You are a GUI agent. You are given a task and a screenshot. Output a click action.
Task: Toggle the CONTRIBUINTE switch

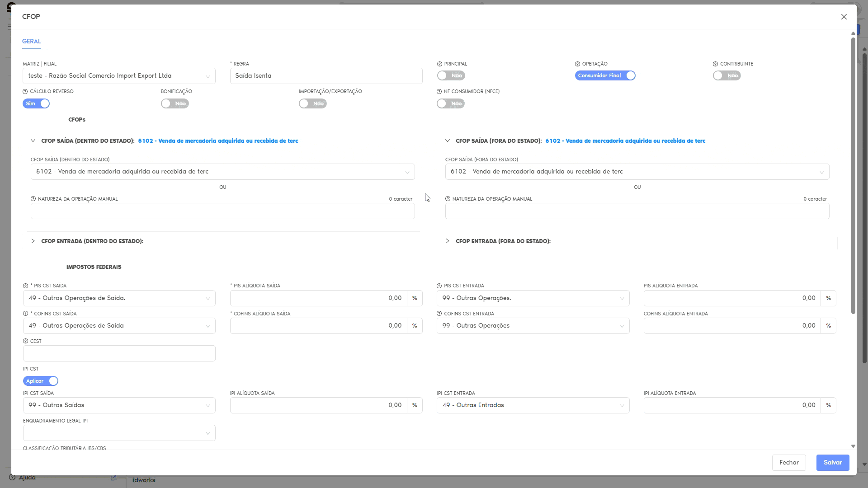click(726, 76)
